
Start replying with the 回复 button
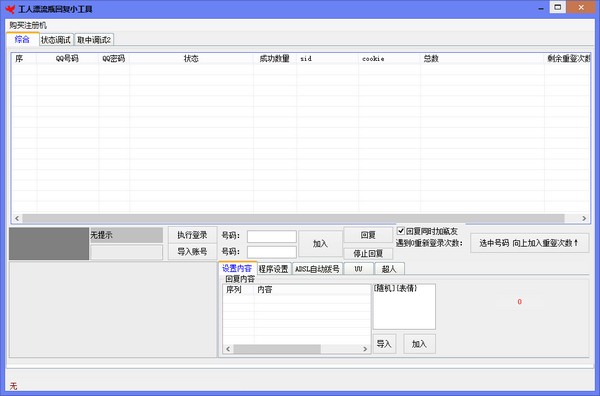coord(368,235)
